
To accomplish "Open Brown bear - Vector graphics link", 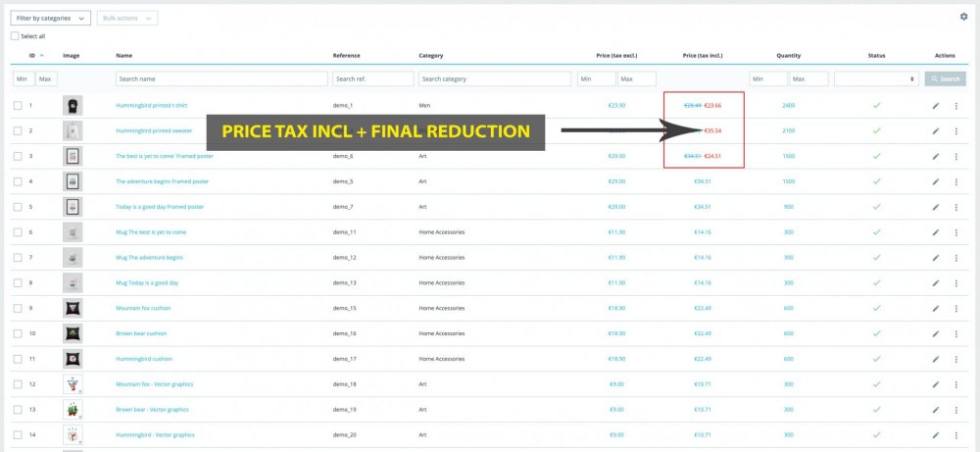I will [152, 410].
